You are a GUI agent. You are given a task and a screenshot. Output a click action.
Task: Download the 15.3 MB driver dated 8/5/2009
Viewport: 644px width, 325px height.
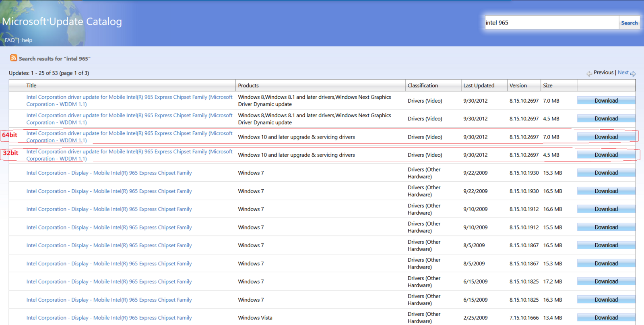pos(606,263)
